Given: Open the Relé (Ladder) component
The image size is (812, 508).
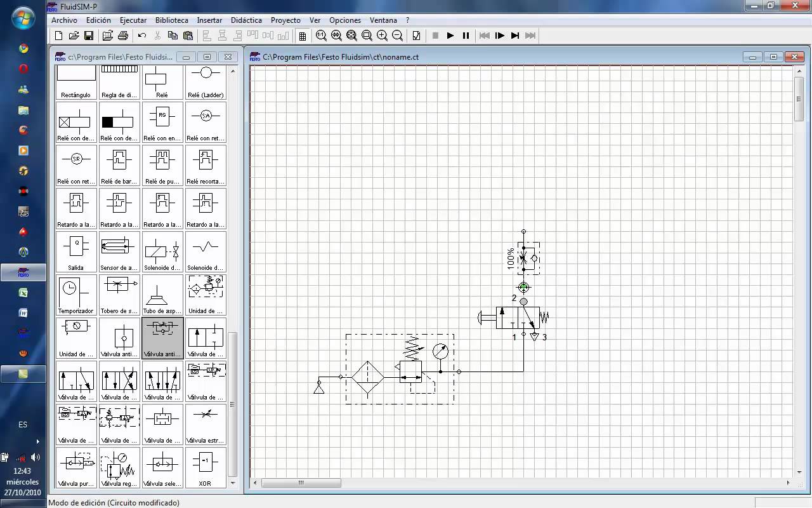Looking at the screenshot, I should click(206, 79).
